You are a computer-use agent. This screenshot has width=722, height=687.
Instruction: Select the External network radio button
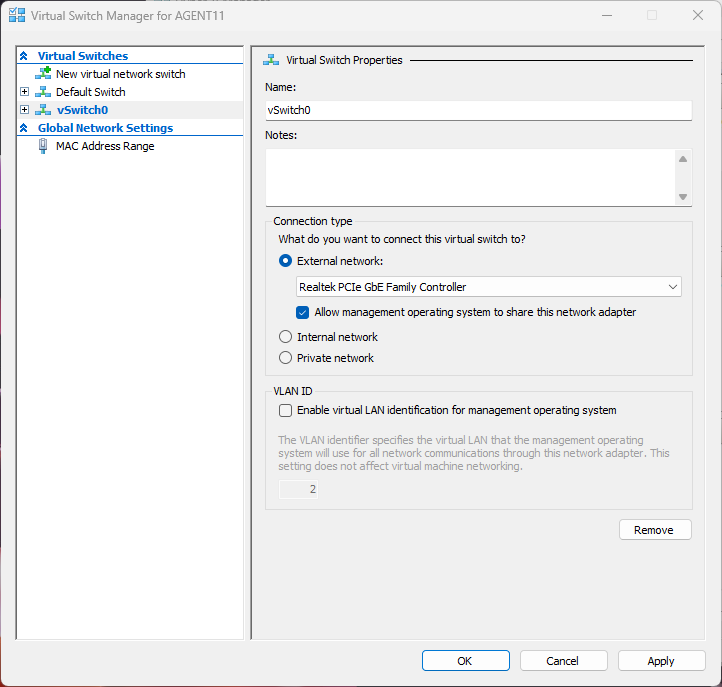(x=285, y=261)
